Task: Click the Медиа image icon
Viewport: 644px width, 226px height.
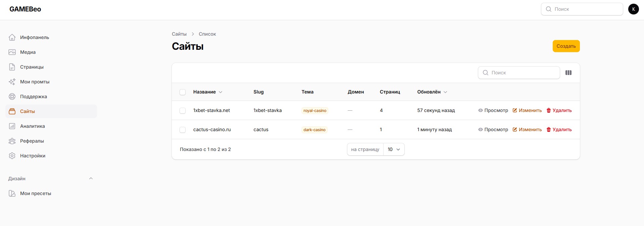Action: click(x=12, y=52)
